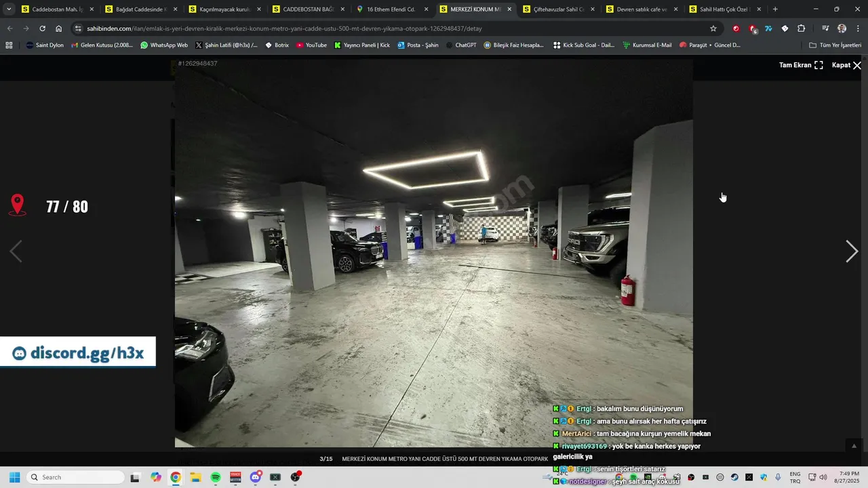Screen dimensions: 868x488
Task: Open File Explorer from the taskbar
Action: point(195,477)
